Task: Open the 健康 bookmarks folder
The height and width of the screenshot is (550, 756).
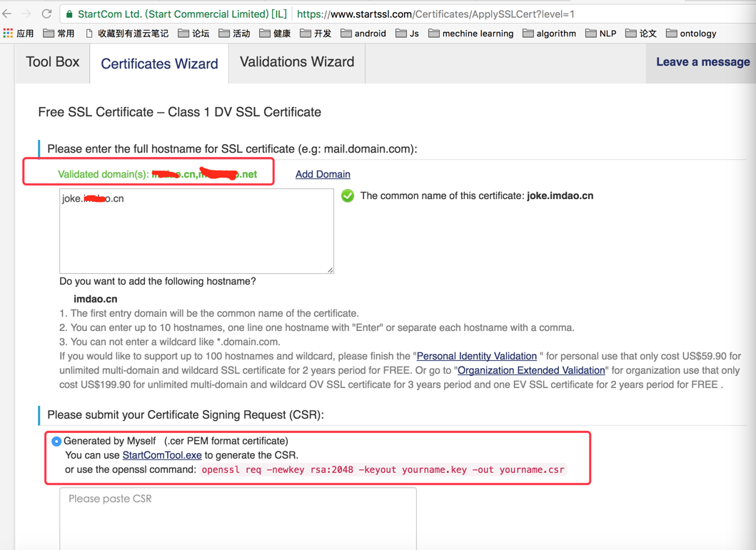Action: pyautogui.click(x=275, y=34)
